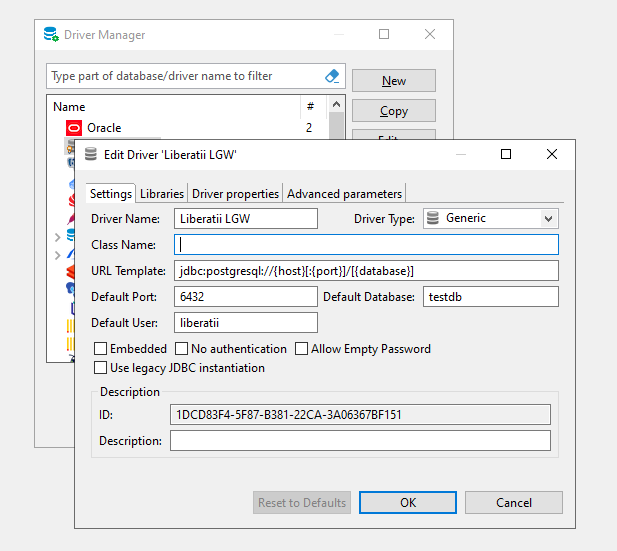Click the Driver Manager window icon
The height and width of the screenshot is (551, 617).
[51, 35]
